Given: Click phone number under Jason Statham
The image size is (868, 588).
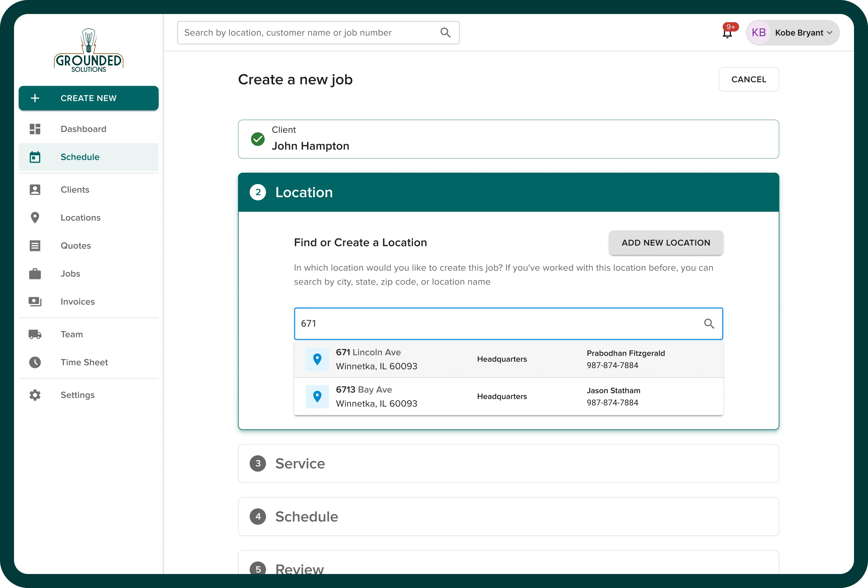Looking at the screenshot, I should (x=612, y=403).
